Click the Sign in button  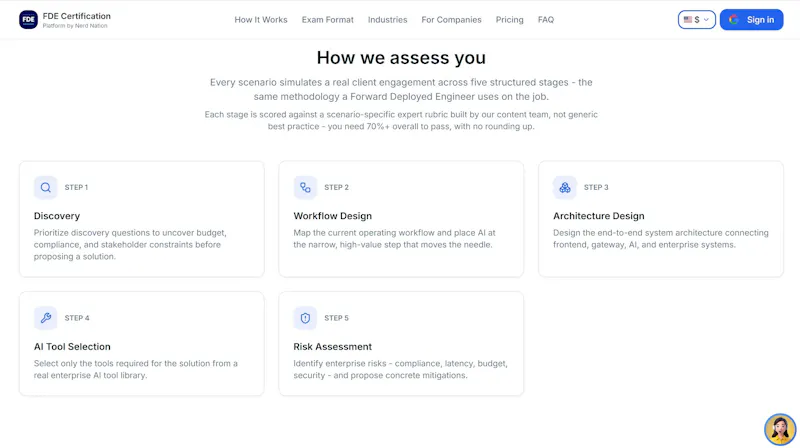point(752,19)
